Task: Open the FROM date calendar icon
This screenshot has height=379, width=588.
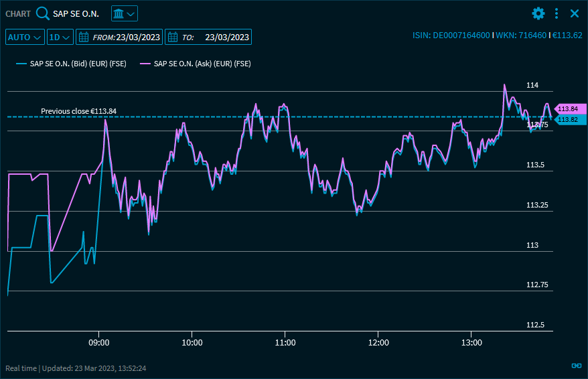Action: click(84, 37)
